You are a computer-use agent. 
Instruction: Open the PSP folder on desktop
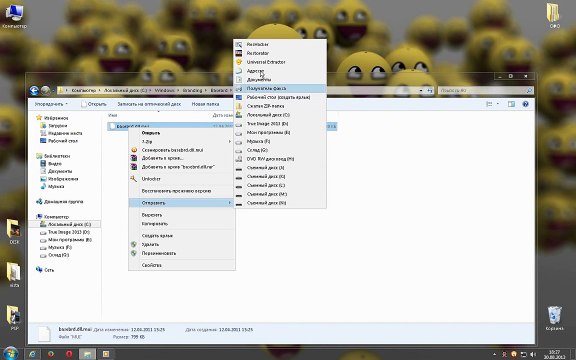point(14,318)
